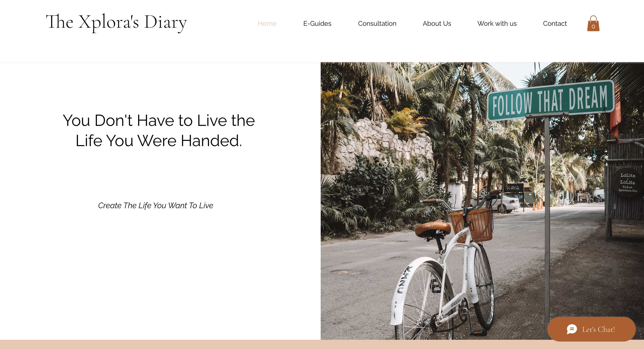Click the cart item count zero
The width and height of the screenshot is (644, 349).
593,26
